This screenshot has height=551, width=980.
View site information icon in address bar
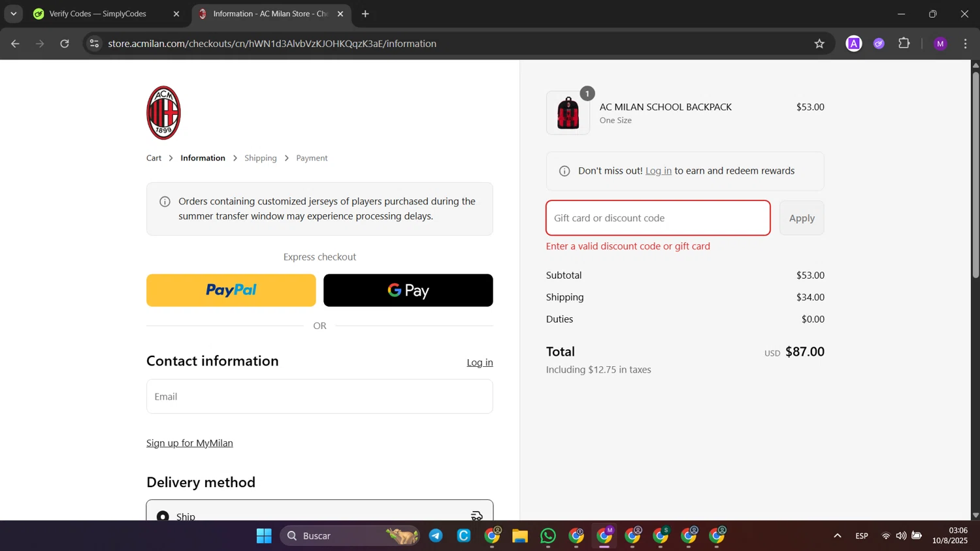tap(94, 44)
